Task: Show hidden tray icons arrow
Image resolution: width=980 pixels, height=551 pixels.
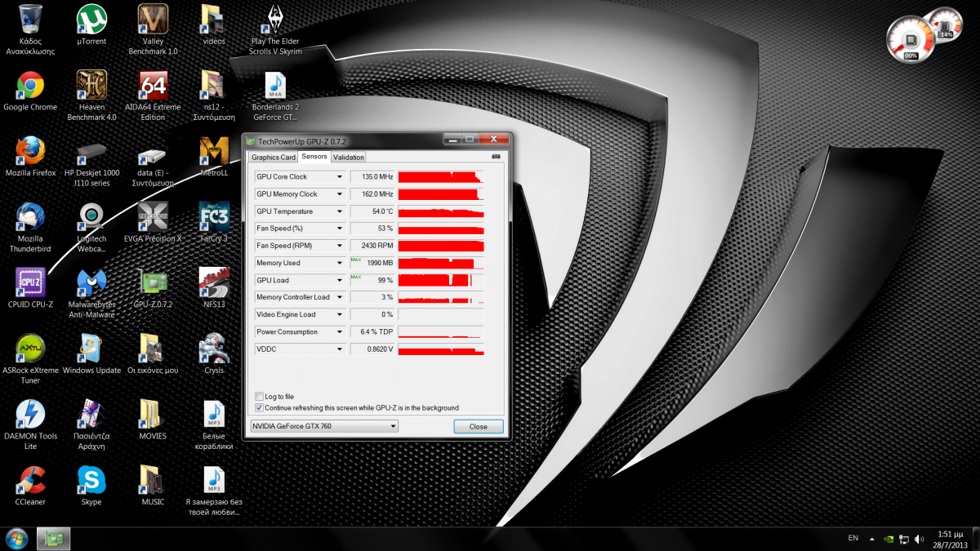Action: 872,539
